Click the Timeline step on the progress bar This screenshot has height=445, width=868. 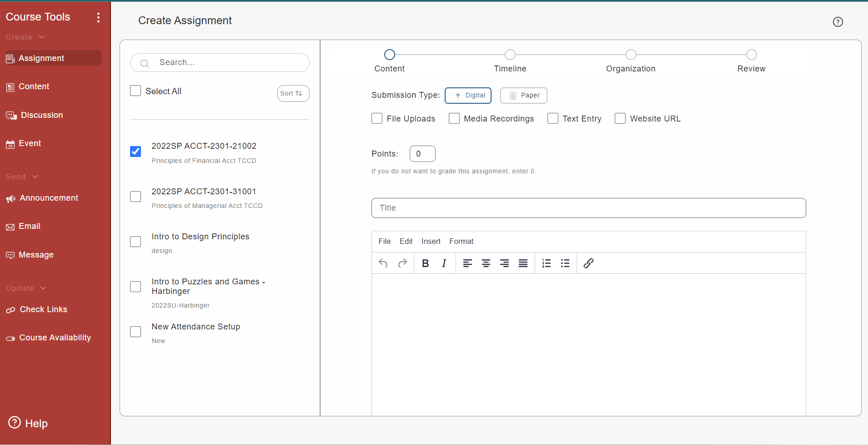click(x=509, y=55)
